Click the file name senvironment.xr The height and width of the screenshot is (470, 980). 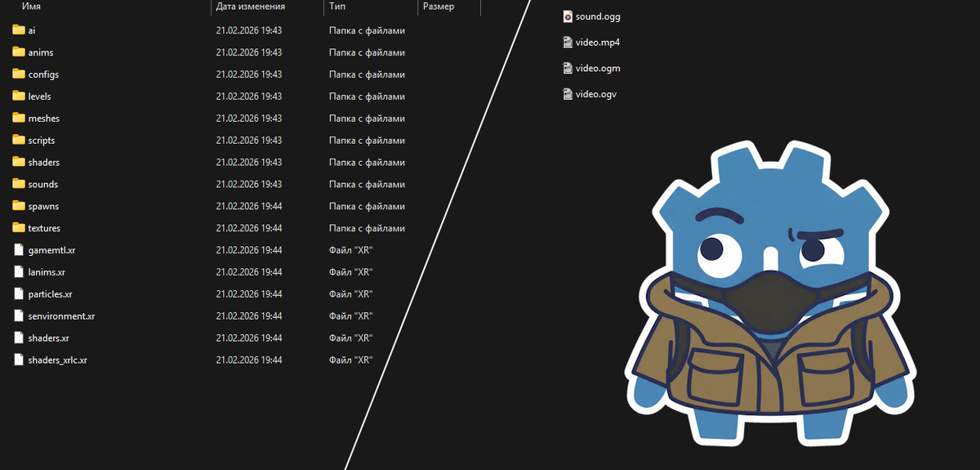click(x=61, y=316)
